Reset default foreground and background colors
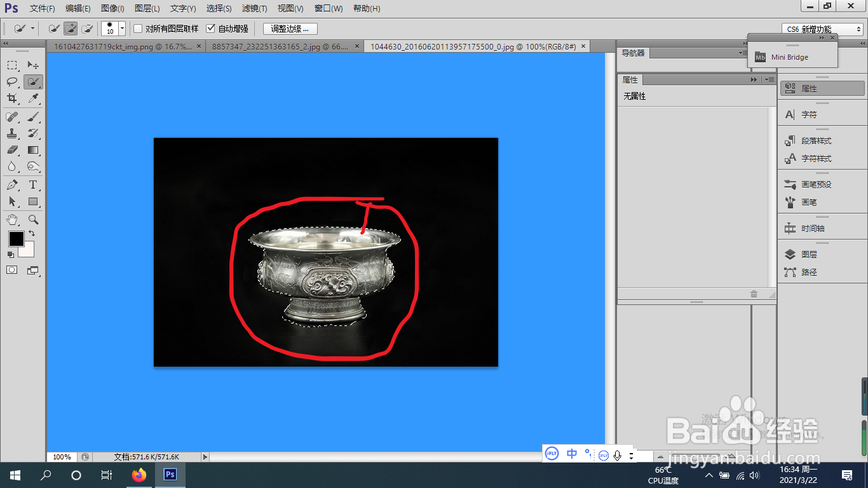868x488 pixels. pos(10,254)
